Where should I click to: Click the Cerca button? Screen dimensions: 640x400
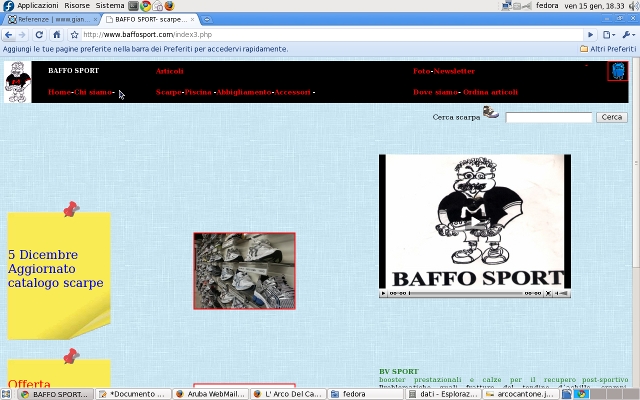[x=611, y=117]
